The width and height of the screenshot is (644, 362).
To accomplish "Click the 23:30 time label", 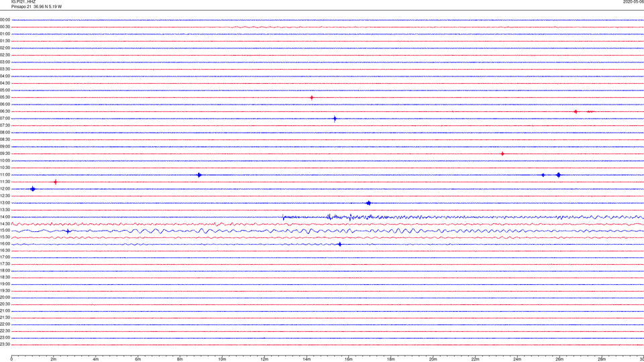I will click(x=5, y=345).
